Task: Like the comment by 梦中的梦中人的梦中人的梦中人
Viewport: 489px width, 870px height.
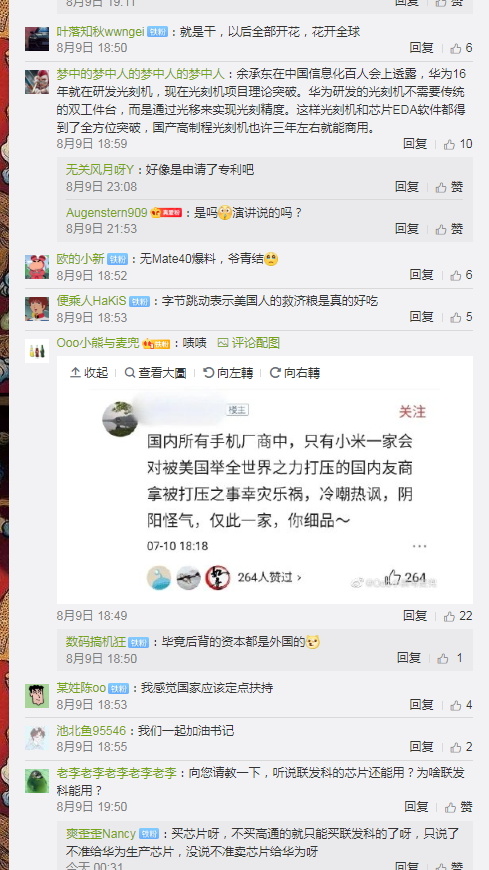Action: pos(458,144)
